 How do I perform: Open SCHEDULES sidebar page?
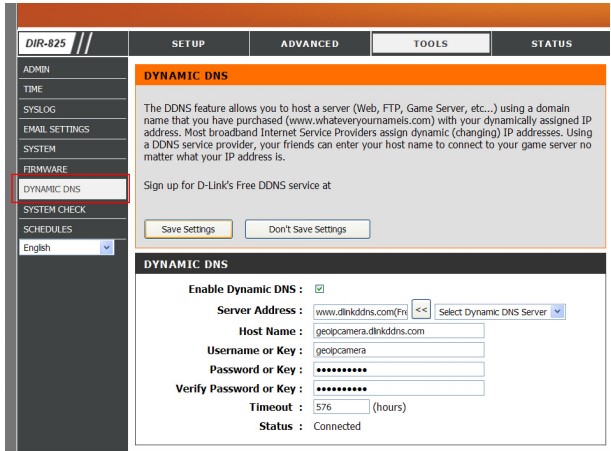point(72,230)
